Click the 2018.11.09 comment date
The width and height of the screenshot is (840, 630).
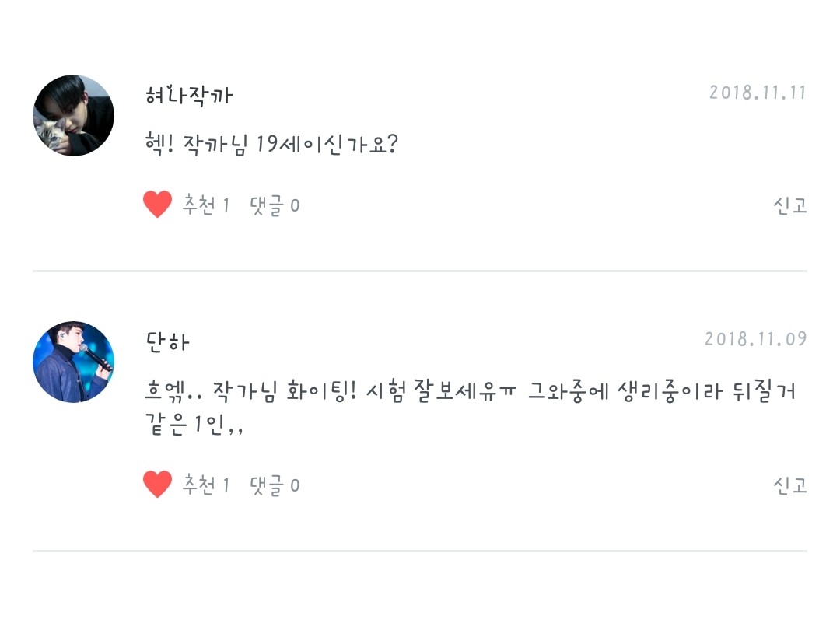755,340
